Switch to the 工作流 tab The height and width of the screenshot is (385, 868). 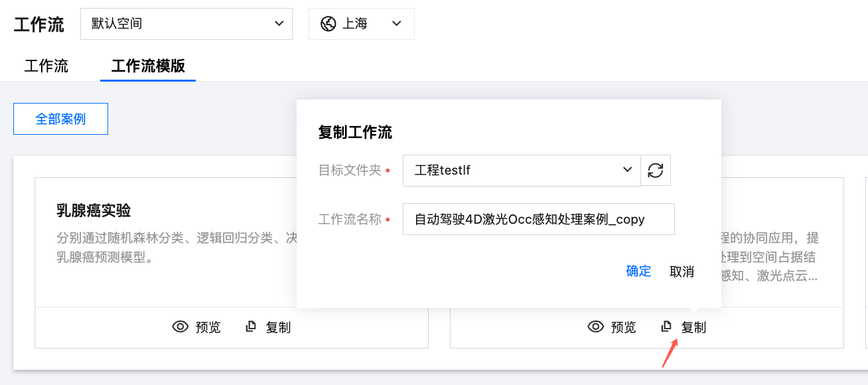pos(46,66)
